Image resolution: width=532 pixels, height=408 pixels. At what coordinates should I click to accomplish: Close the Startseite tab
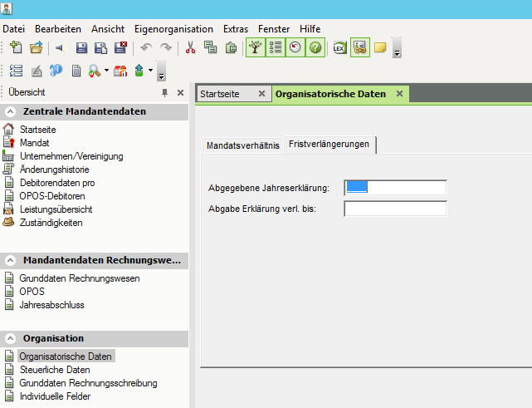tap(261, 94)
